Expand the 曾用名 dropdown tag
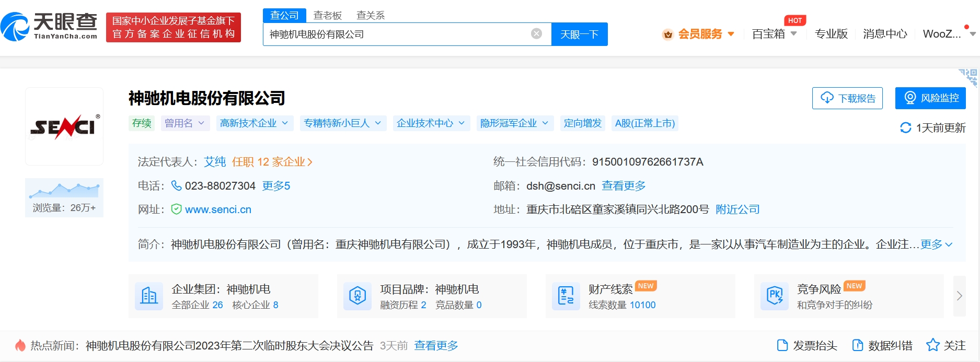The height and width of the screenshot is (362, 980). (185, 123)
